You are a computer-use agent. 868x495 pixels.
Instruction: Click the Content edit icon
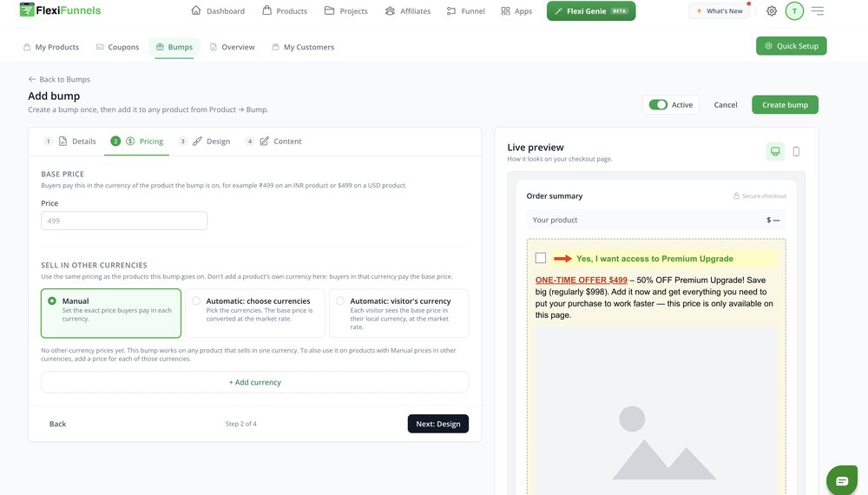tap(264, 142)
